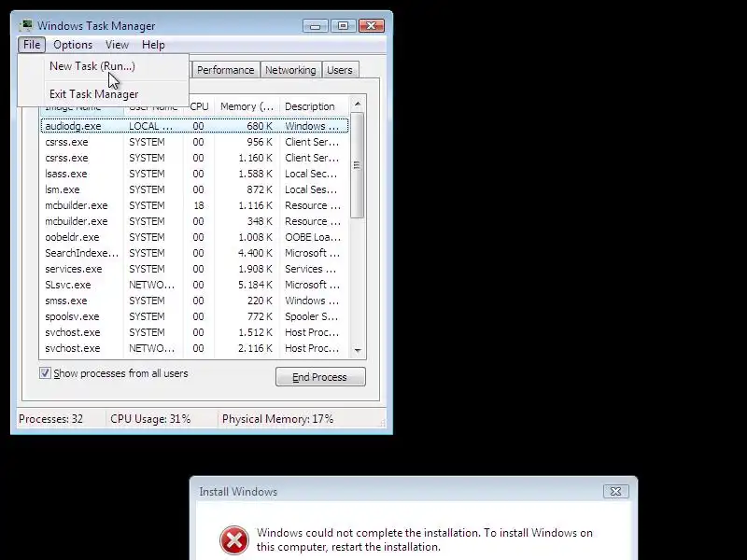Click the Install Windows dialog title

pos(238,492)
